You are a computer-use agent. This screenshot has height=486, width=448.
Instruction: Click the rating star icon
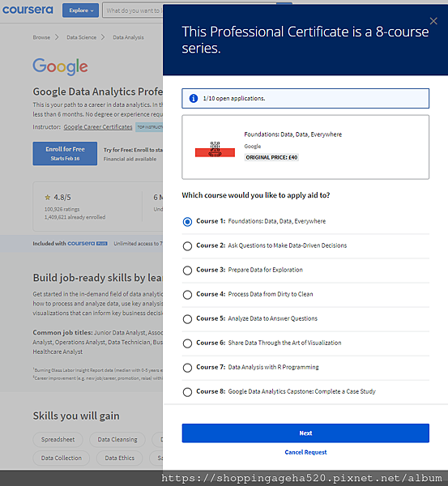point(48,197)
